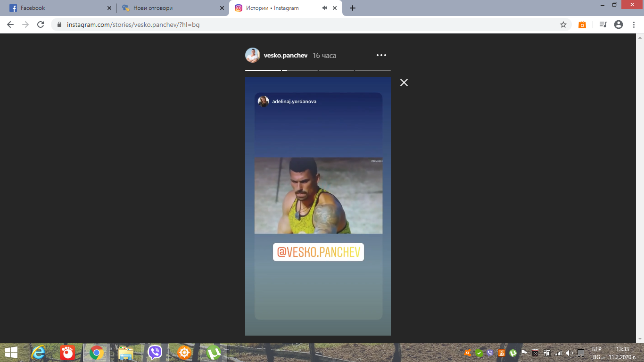Image resolution: width=644 pixels, height=362 pixels.
Task: Tap the @VESKO.PANCHEV mention sticker
Action: (x=318, y=252)
